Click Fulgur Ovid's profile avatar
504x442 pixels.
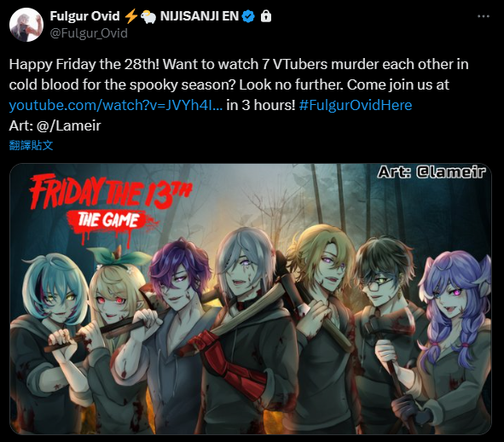[26, 25]
